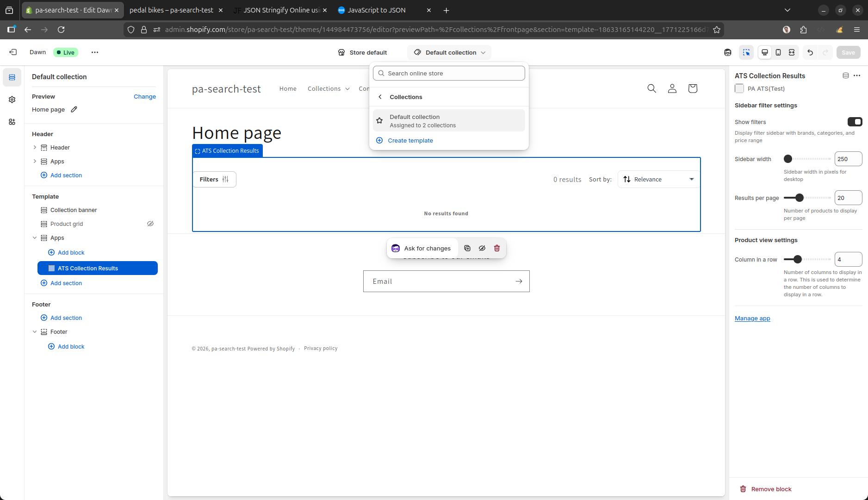Click the red delete trash icon
The height and width of the screenshot is (500, 868).
point(497,248)
